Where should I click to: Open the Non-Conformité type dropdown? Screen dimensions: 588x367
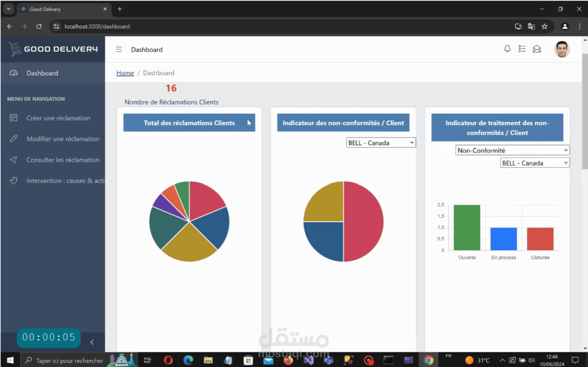[x=512, y=150]
